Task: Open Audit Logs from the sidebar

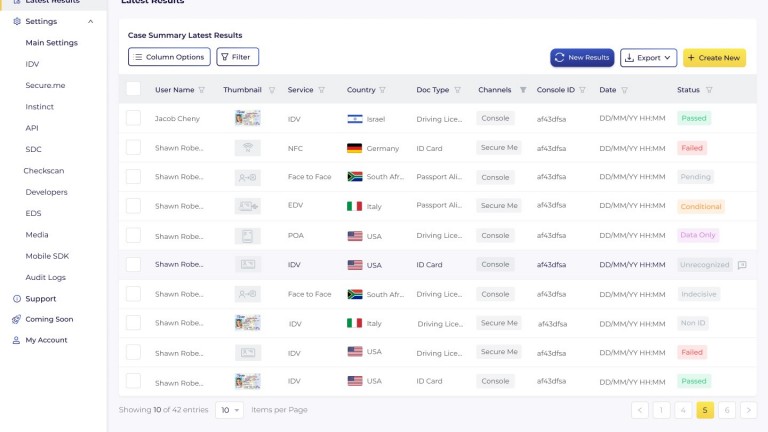Action: 46,277
